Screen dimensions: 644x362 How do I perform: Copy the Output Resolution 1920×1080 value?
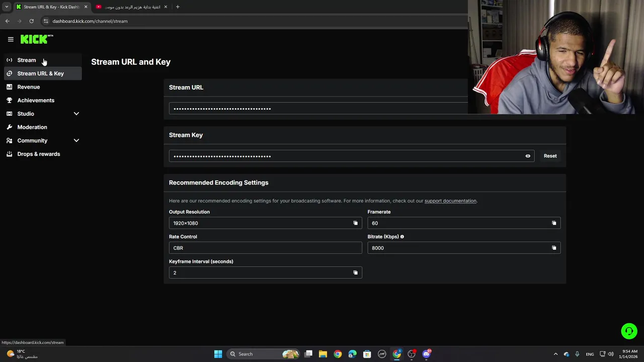click(x=355, y=223)
